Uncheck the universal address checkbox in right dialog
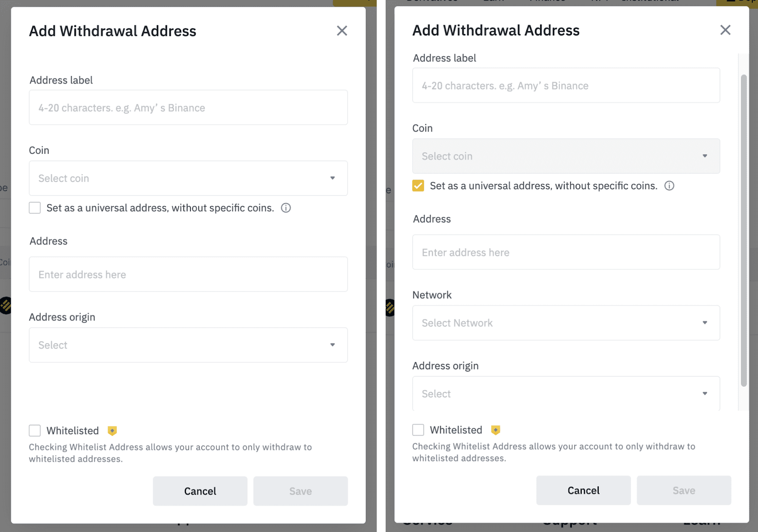This screenshot has width=758, height=532. tap(418, 186)
